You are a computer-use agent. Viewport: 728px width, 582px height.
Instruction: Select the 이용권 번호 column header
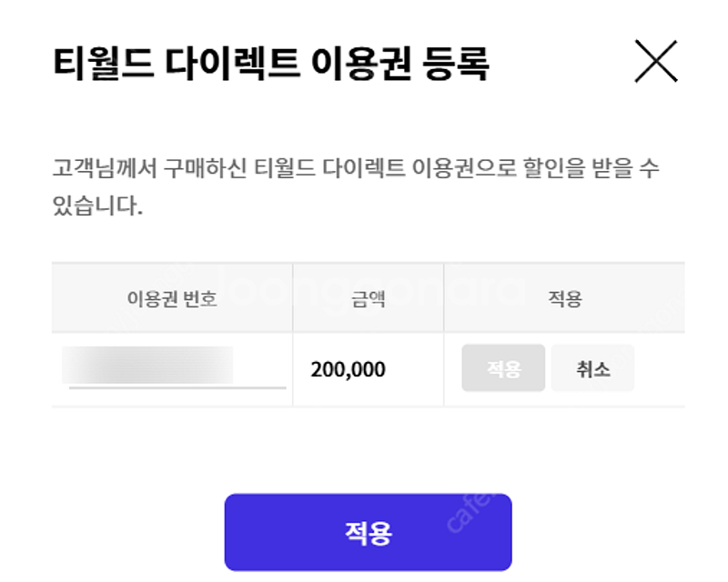coord(172,298)
